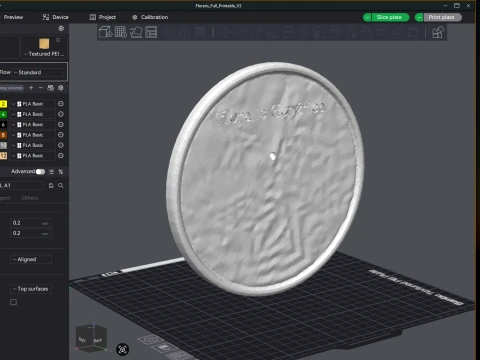Select the coin model in the viewport

(x=265, y=178)
